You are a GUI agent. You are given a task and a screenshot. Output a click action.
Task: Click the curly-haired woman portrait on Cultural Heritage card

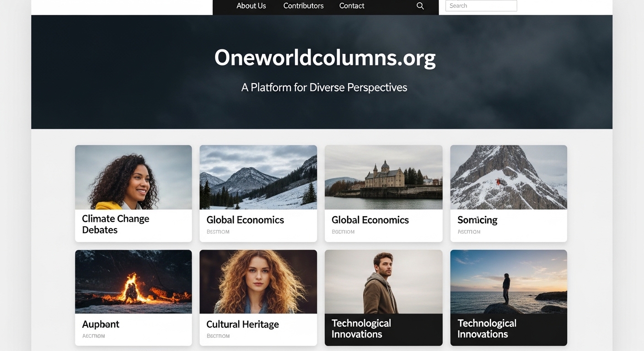pos(258,282)
